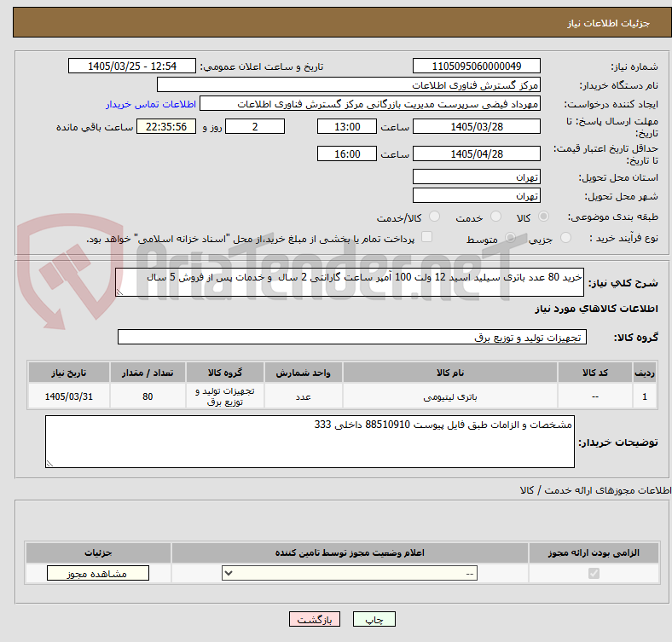The width and height of the screenshot is (672, 642).
Task: Click the quantity cell showing 80
Action: (x=148, y=396)
